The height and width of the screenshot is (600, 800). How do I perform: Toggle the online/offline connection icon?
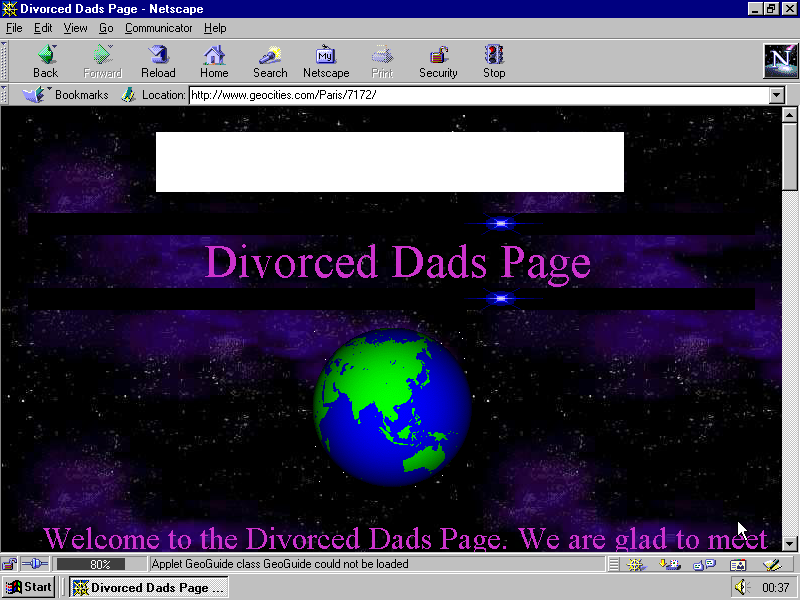pyautogui.click(x=34, y=565)
